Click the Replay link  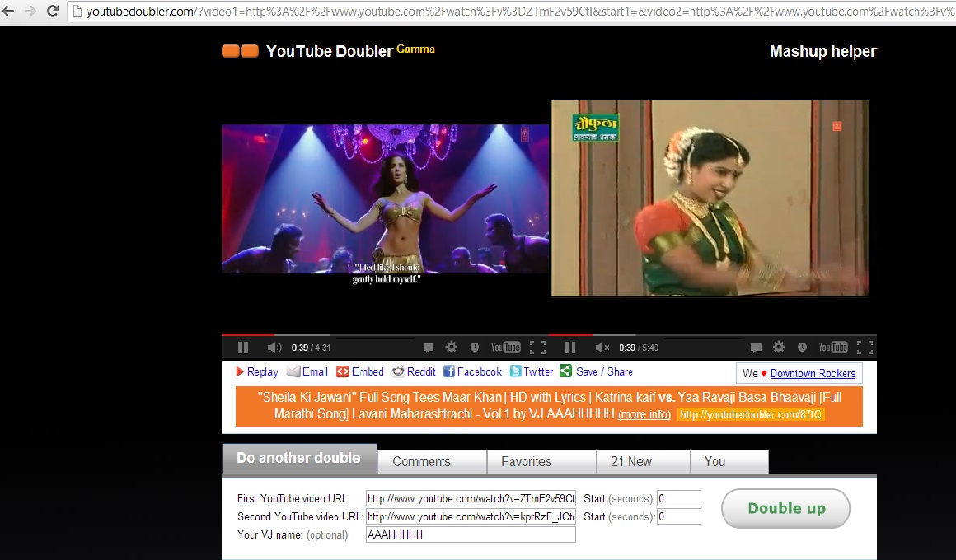pos(256,371)
